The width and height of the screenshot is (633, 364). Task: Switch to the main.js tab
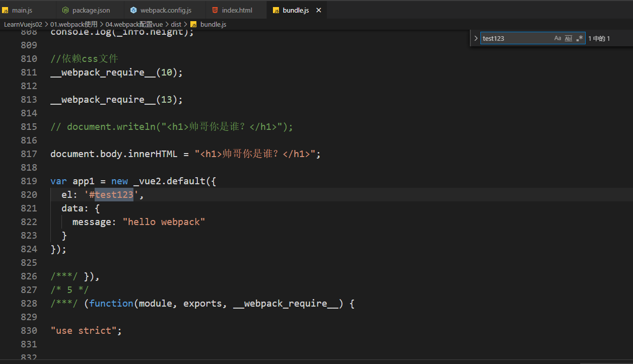point(22,10)
